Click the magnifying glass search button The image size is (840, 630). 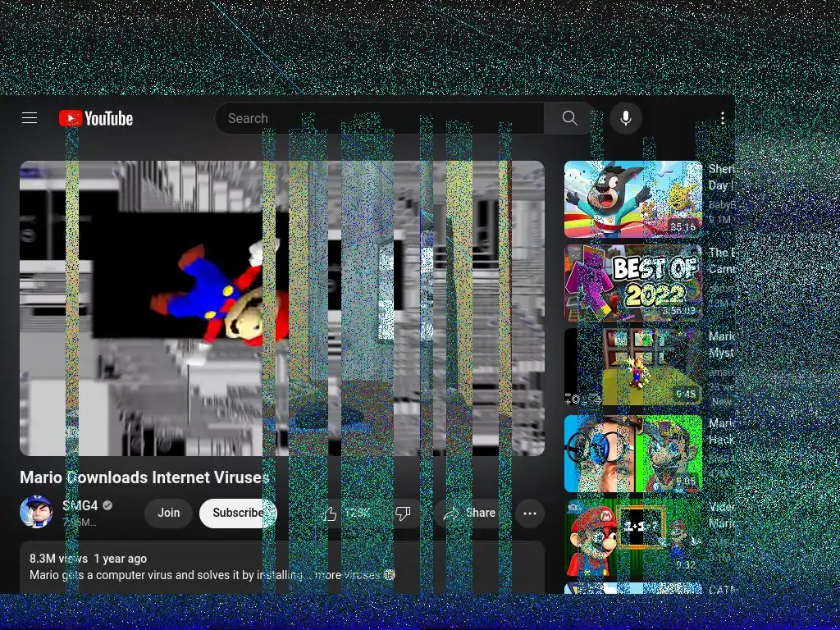tap(570, 118)
